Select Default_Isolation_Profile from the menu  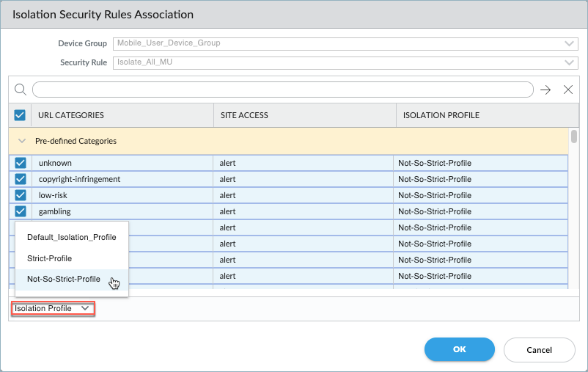71,237
